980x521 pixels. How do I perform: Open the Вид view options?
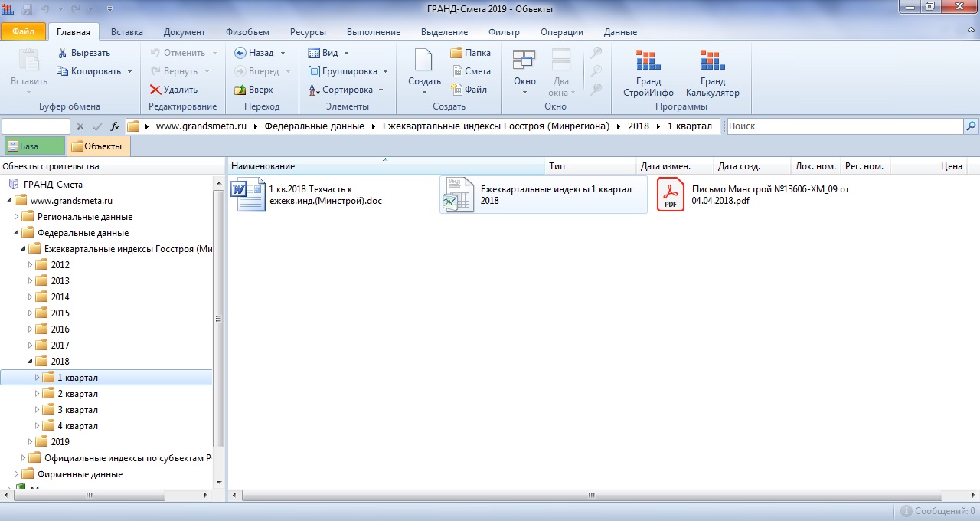pyautogui.click(x=322, y=53)
